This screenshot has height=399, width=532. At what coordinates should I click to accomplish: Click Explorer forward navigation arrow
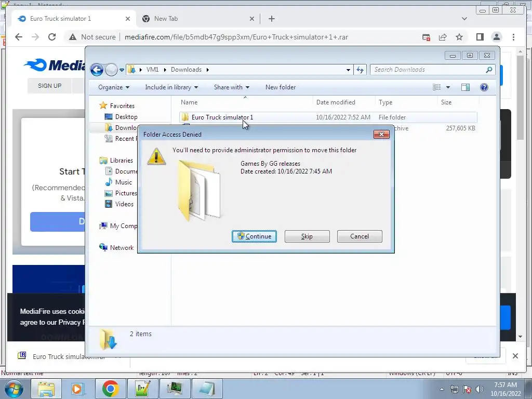coord(111,70)
